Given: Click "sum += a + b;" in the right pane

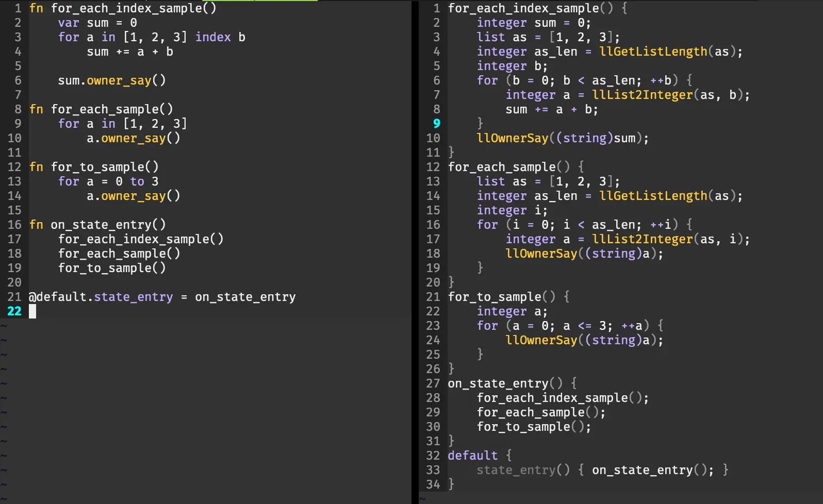Looking at the screenshot, I should pos(552,109).
